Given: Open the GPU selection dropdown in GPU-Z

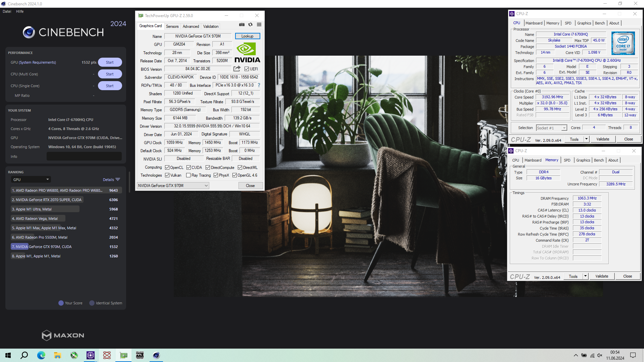Looking at the screenshot, I should (x=173, y=186).
